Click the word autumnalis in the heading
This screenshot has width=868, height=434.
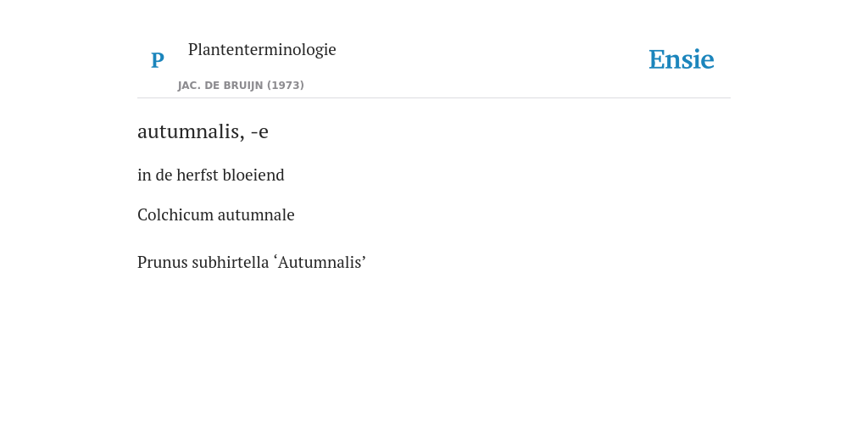pos(191,131)
